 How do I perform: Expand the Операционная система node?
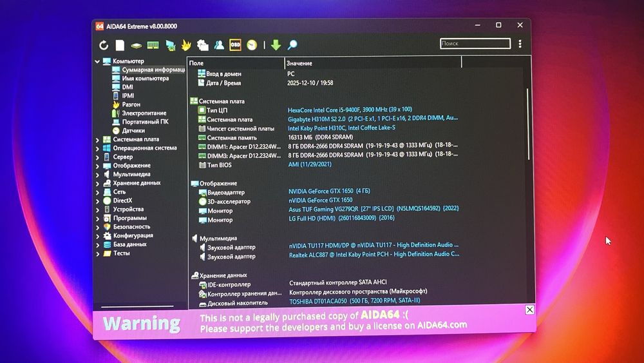[97, 148]
